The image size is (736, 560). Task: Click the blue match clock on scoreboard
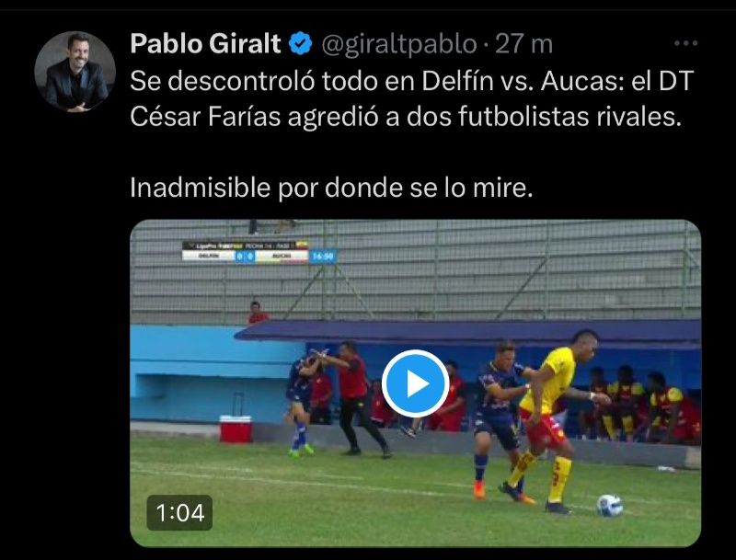(x=323, y=257)
